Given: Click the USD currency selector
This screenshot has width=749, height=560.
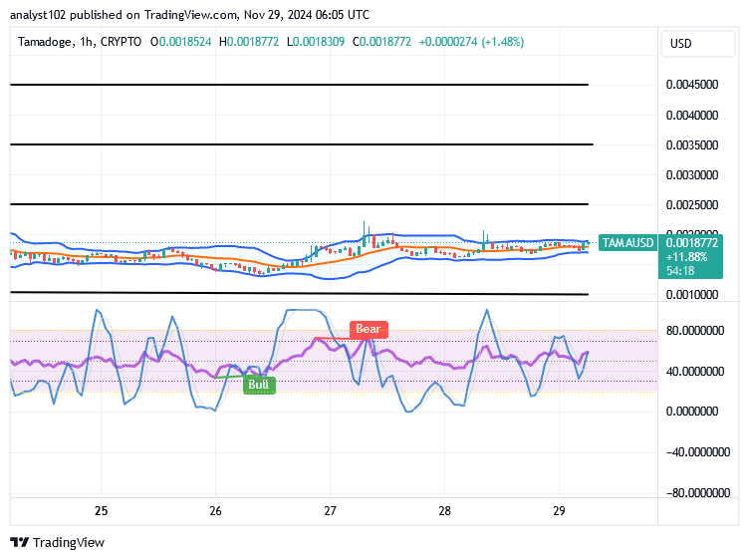Looking at the screenshot, I should [697, 44].
